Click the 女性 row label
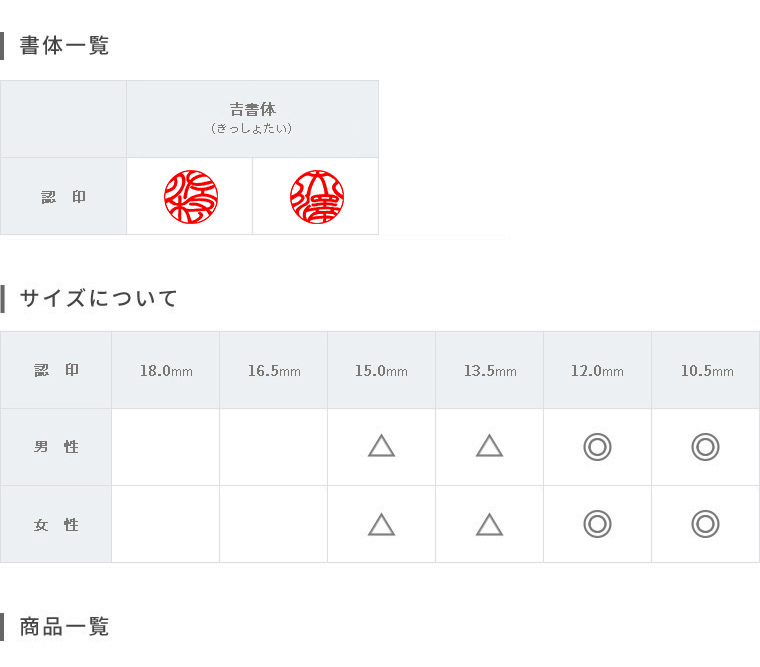 tap(56, 524)
